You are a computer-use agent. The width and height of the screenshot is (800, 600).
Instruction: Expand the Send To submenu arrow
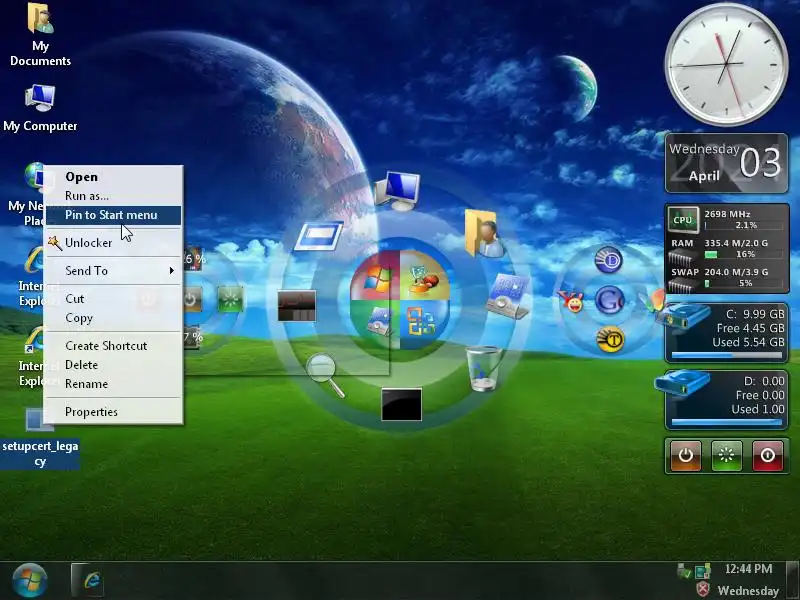coord(172,270)
